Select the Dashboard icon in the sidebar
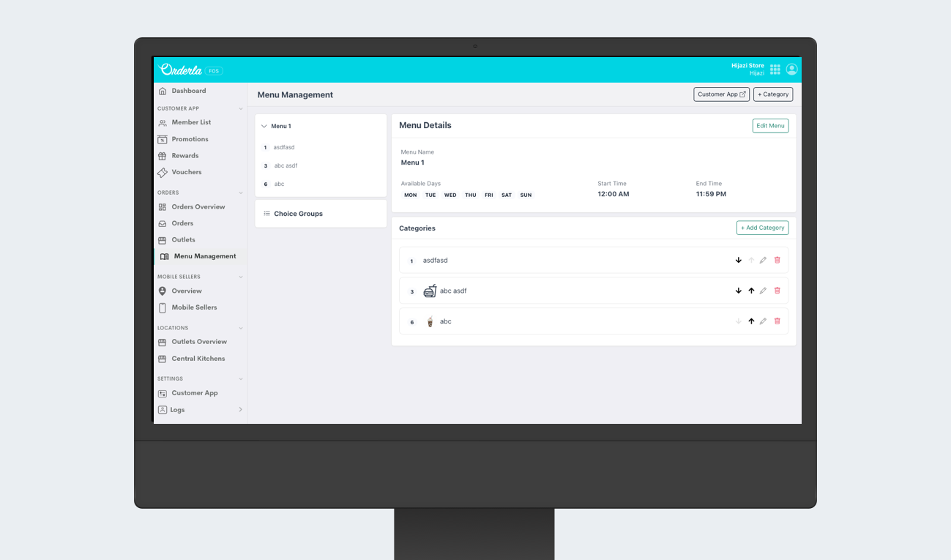This screenshot has height=560, width=951. 162,90
